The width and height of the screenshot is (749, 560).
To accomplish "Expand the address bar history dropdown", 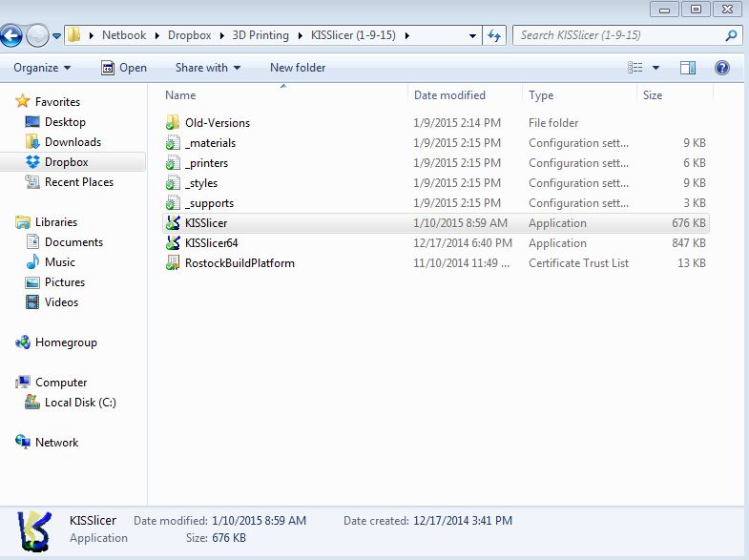I will point(472,35).
